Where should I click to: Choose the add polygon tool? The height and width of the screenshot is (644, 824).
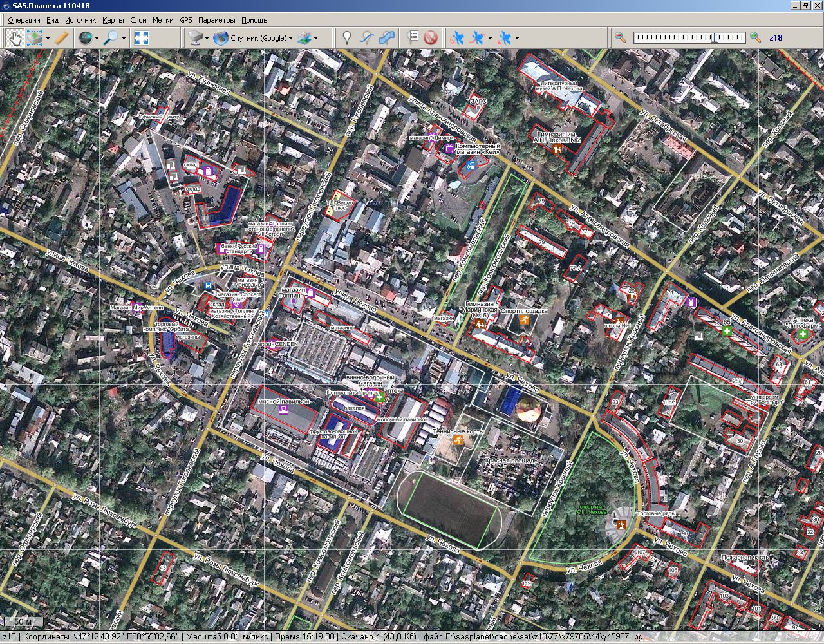pos(387,38)
